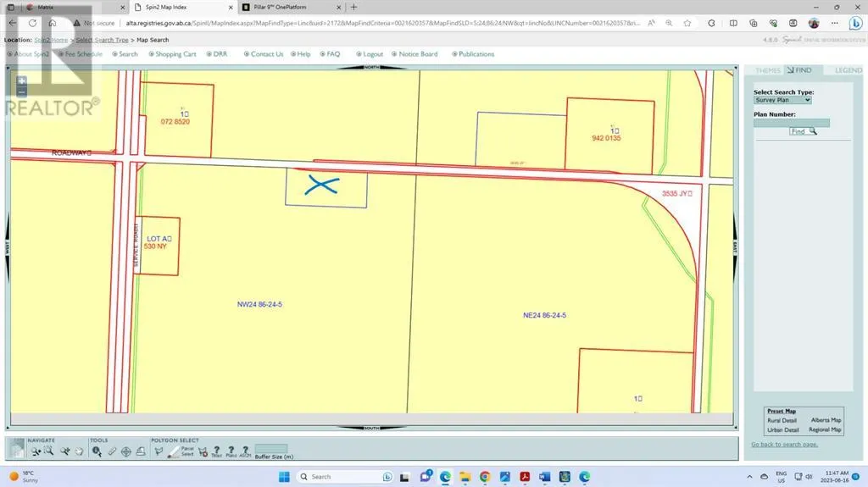This screenshot has width=868, height=487.
Task: Open the Windows Start menu
Action: pyautogui.click(x=286, y=477)
